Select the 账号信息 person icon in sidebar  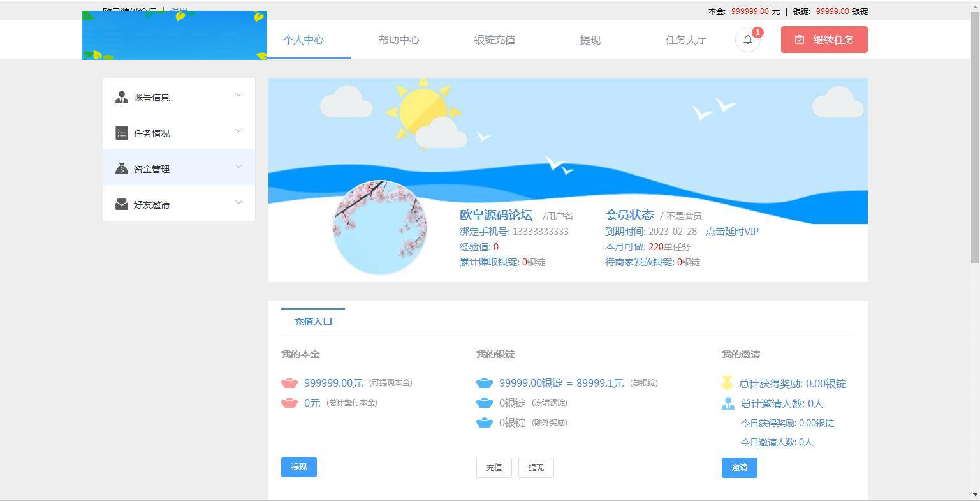[x=122, y=97]
